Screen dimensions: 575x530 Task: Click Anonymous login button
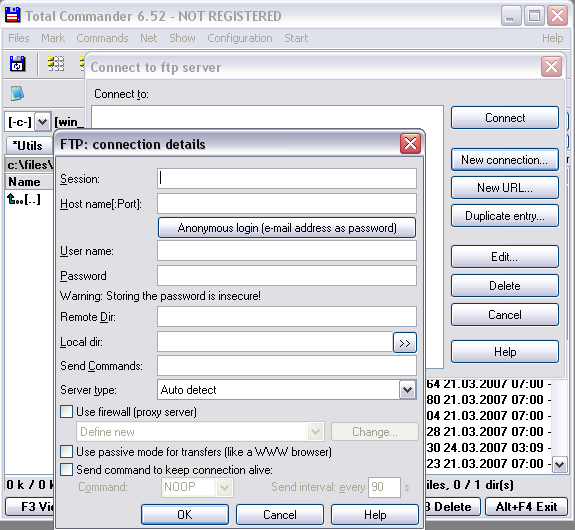[287, 228]
